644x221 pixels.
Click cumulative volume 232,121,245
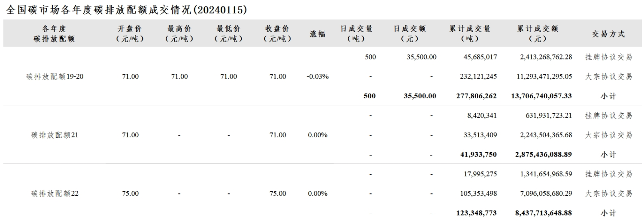pos(478,76)
